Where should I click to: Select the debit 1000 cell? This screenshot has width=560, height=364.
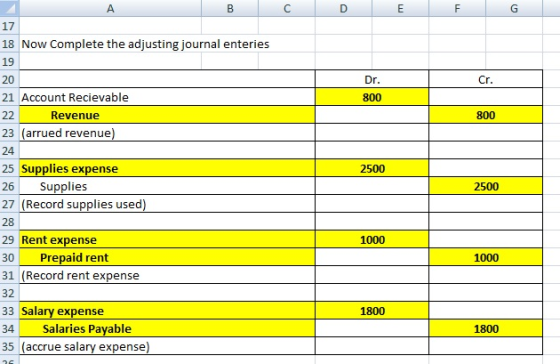pos(372,239)
